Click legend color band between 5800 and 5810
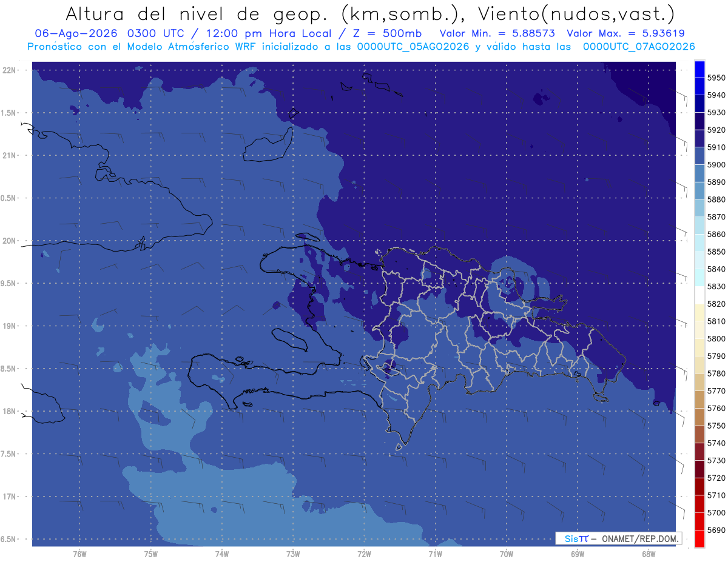 699,330
